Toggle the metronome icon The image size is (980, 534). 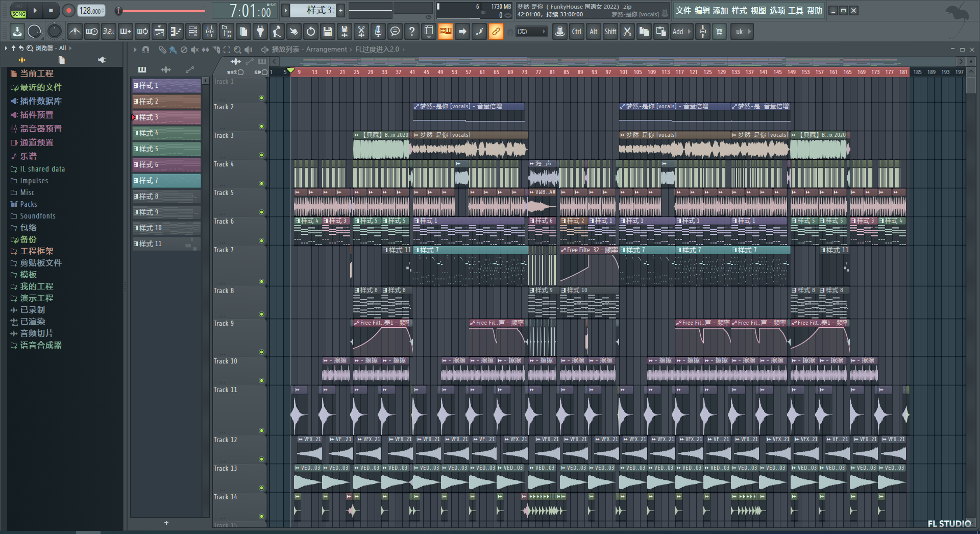click(x=75, y=32)
